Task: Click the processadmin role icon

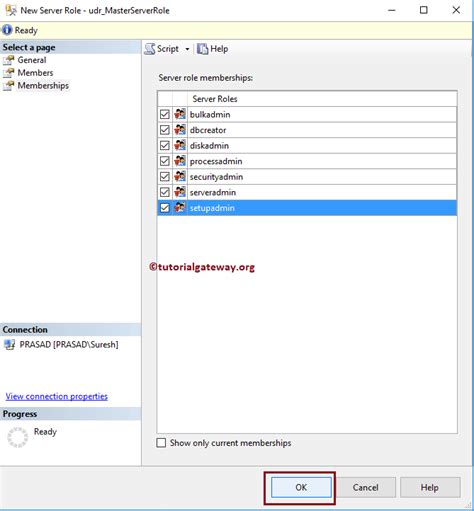Action: 180,161
